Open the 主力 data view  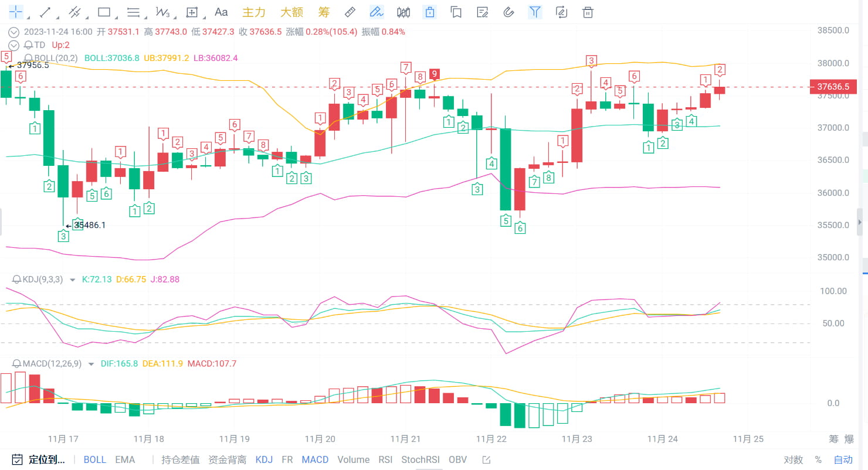(254, 12)
